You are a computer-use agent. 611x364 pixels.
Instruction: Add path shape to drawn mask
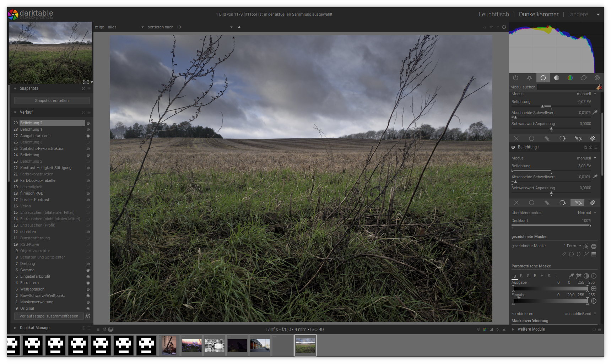tap(586, 254)
